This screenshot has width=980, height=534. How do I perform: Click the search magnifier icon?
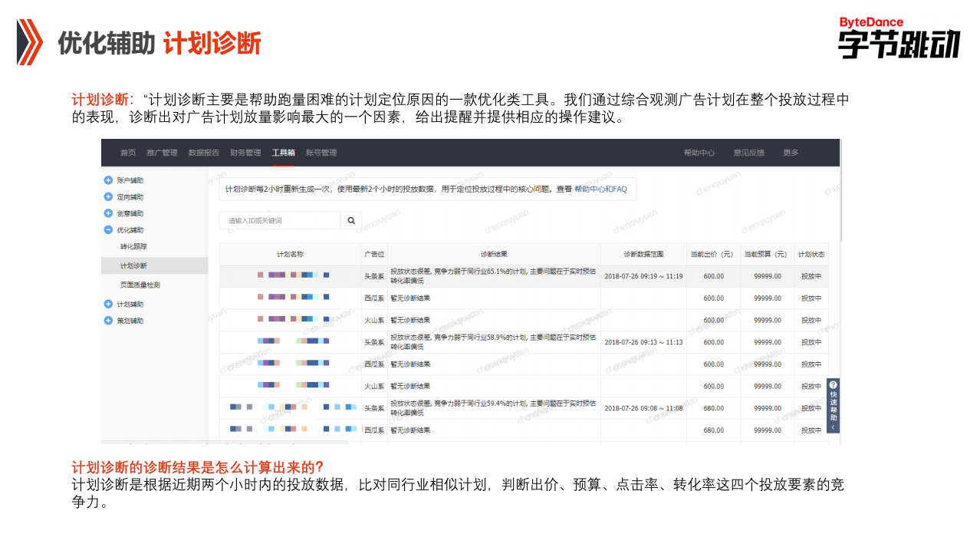pos(351,219)
